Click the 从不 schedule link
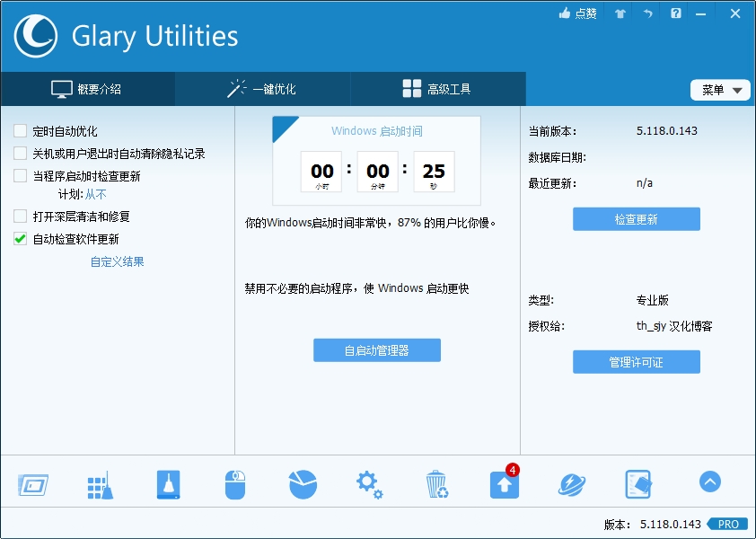 96,194
